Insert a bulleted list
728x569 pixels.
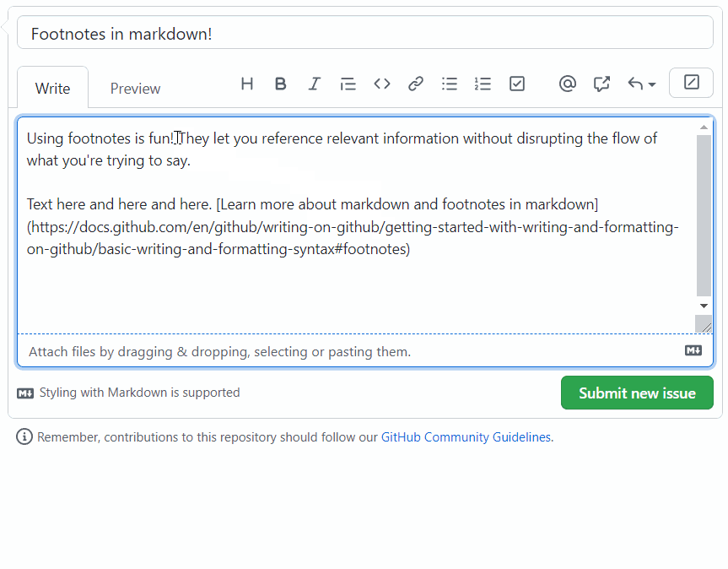(450, 84)
